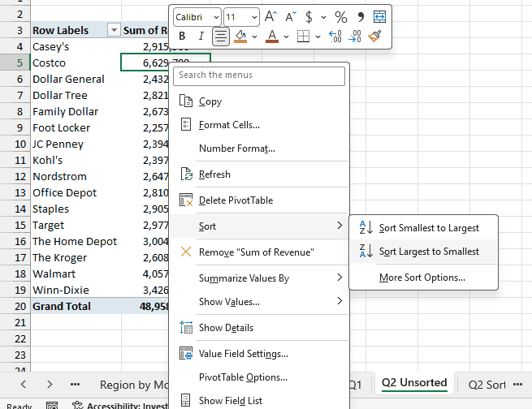The width and height of the screenshot is (532, 409).
Task: Apply the fill color bucket
Action: click(240, 36)
